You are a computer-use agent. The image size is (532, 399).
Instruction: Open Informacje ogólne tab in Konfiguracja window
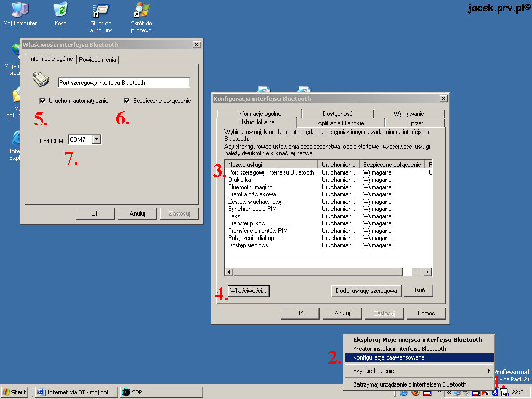(x=259, y=114)
